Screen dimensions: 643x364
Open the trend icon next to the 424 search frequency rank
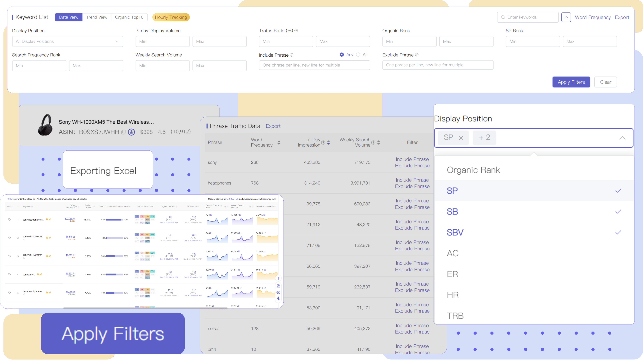(211, 215)
